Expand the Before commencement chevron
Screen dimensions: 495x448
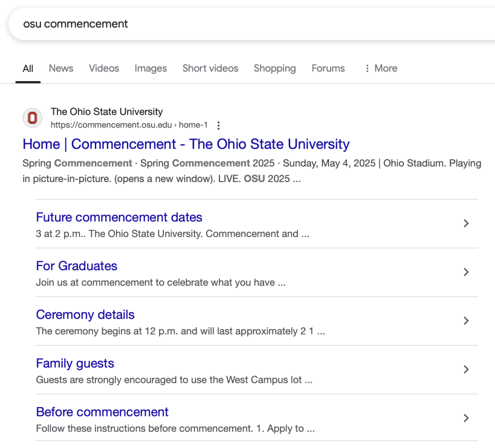click(466, 418)
